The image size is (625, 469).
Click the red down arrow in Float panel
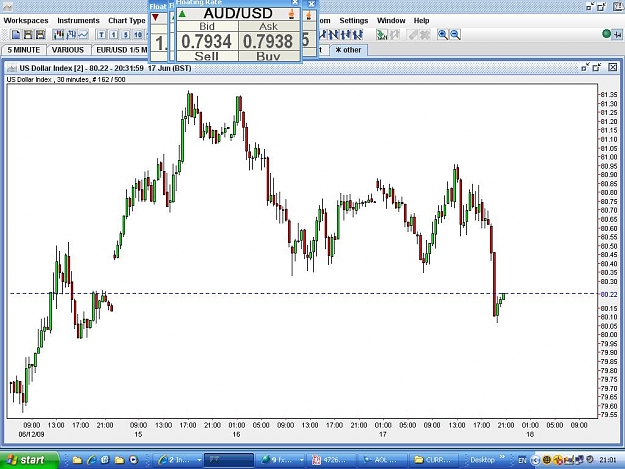(156, 18)
